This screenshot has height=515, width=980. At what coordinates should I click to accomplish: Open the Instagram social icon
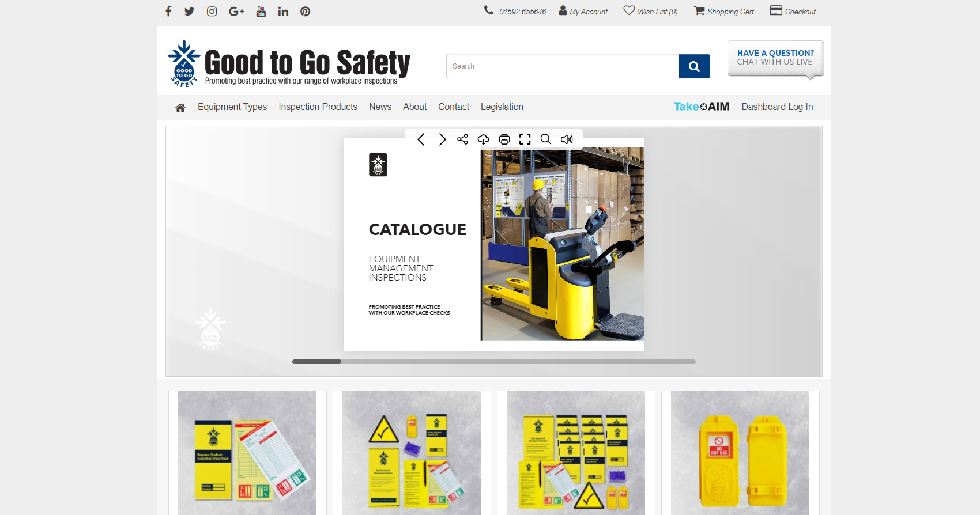click(x=212, y=12)
